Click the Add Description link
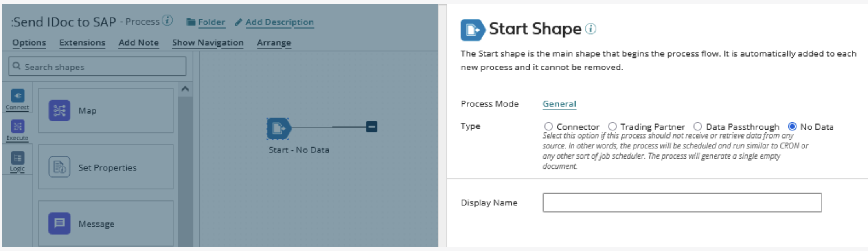This screenshot has height=251, width=868. [x=279, y=22]
